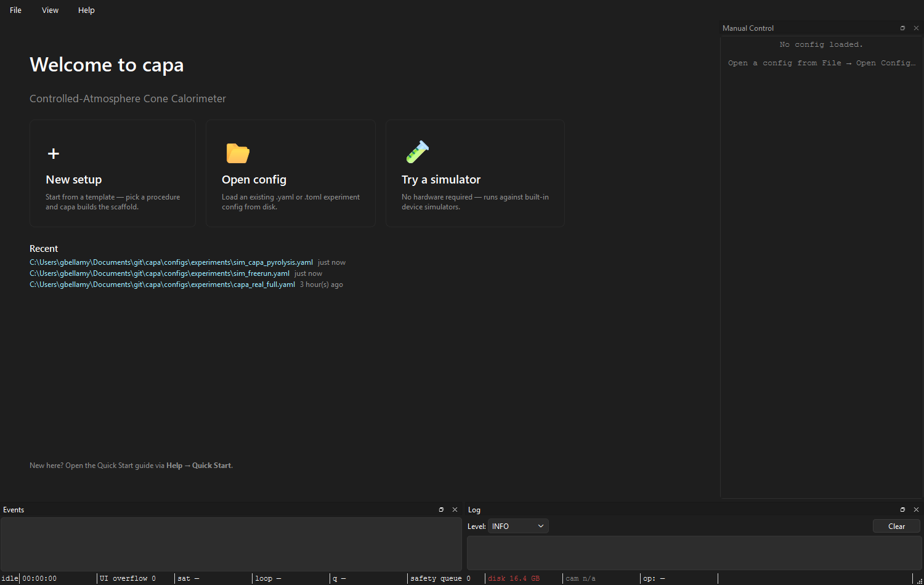Click the plus icon on New setup card

coord(54,153)
